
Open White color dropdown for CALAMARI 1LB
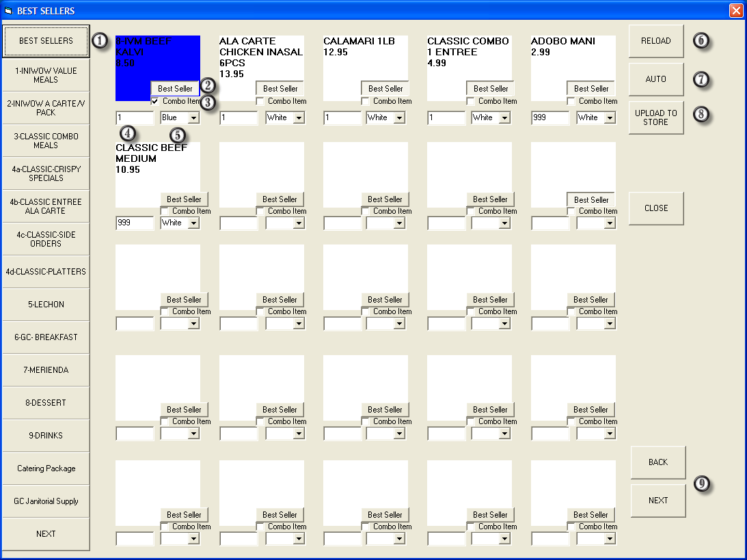pos(399,117)
